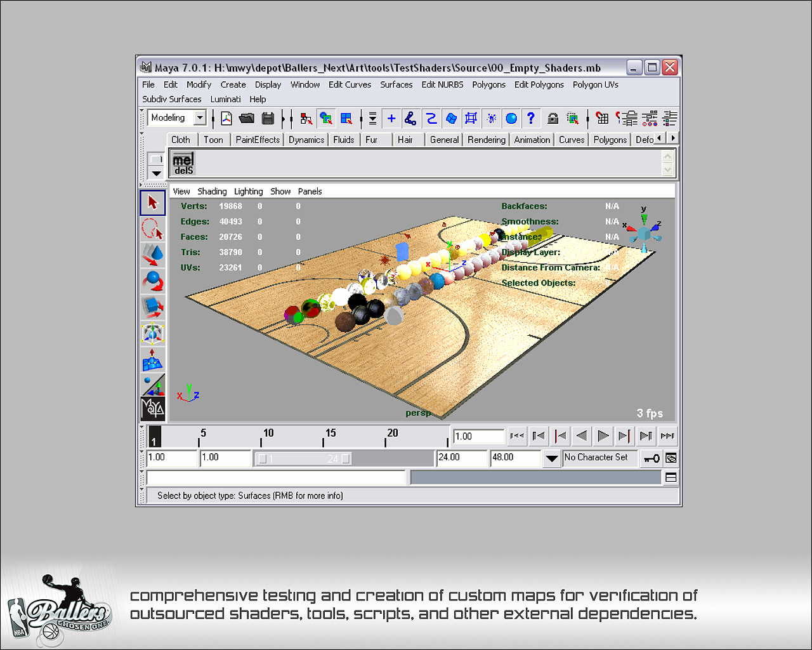Toggle auto keyframe key button
The image size is (812, 650).
652,458
